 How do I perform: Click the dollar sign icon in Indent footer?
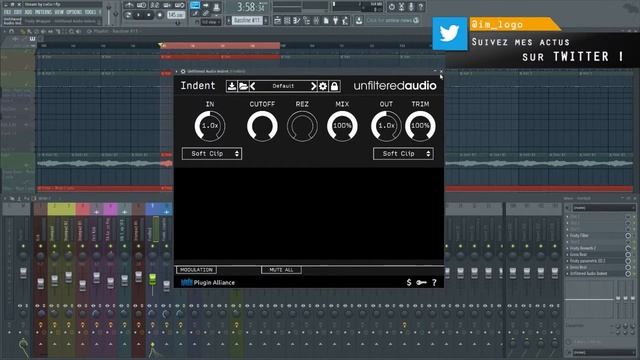pos(409,282)
